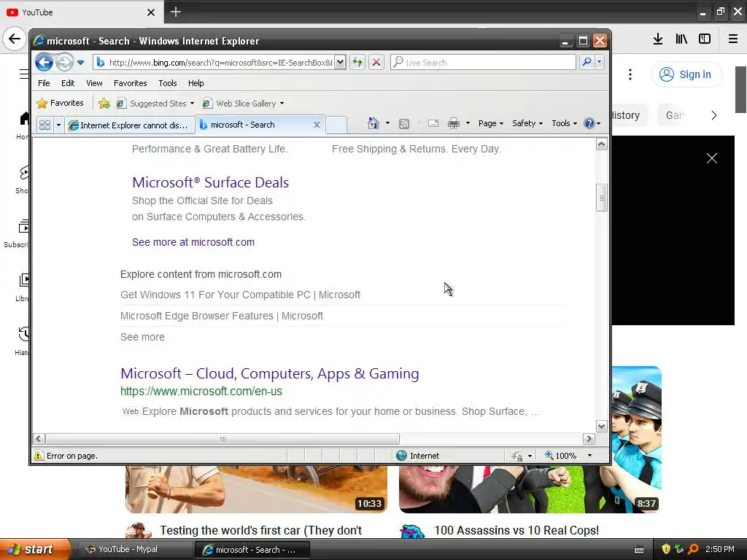Screen dimensions: 747x560
Task: Open the File menu
Action: coord(44,83)
